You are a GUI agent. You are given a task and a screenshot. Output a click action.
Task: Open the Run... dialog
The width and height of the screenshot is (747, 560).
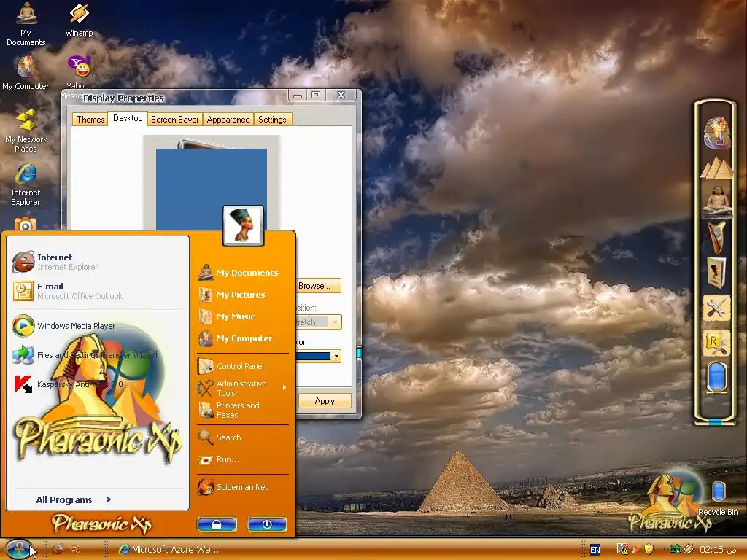click(x=243, y=459)
